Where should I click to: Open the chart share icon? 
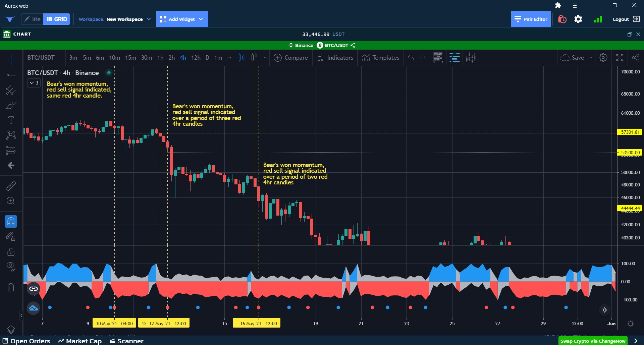coord(636,58)
